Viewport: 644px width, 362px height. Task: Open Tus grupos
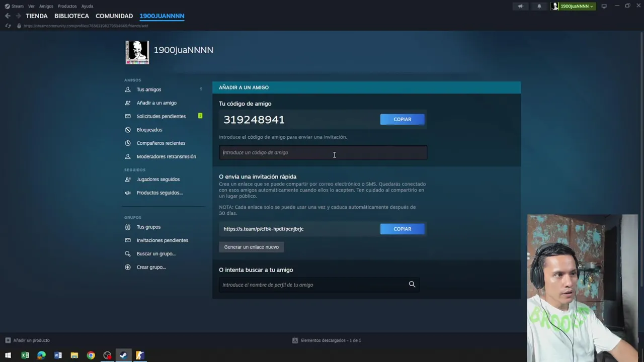(x=148, y=227)
